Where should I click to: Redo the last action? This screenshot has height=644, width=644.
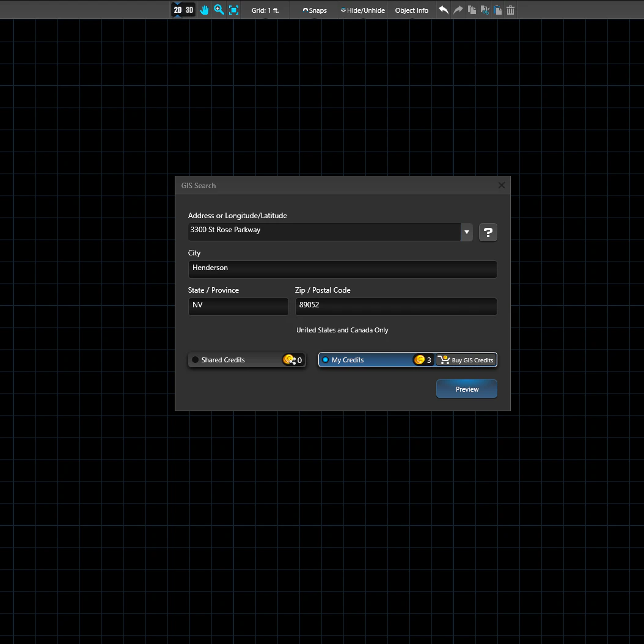(458, 10)
